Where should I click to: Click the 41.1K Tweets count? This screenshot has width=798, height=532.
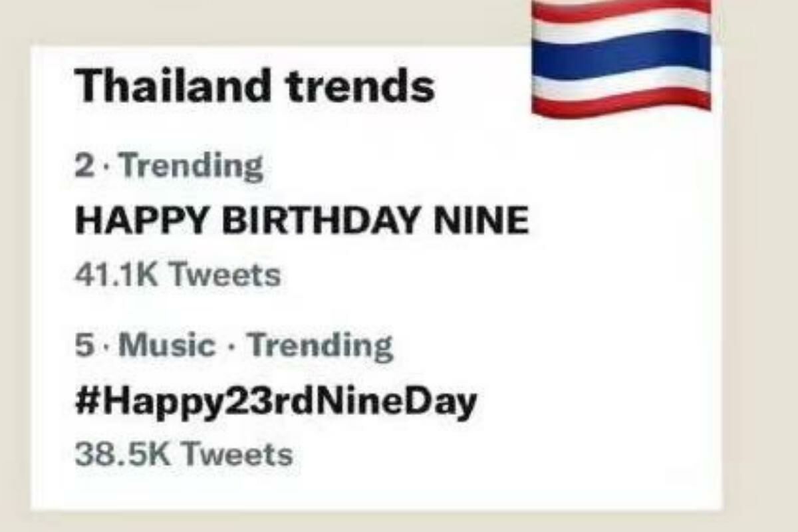178,274
